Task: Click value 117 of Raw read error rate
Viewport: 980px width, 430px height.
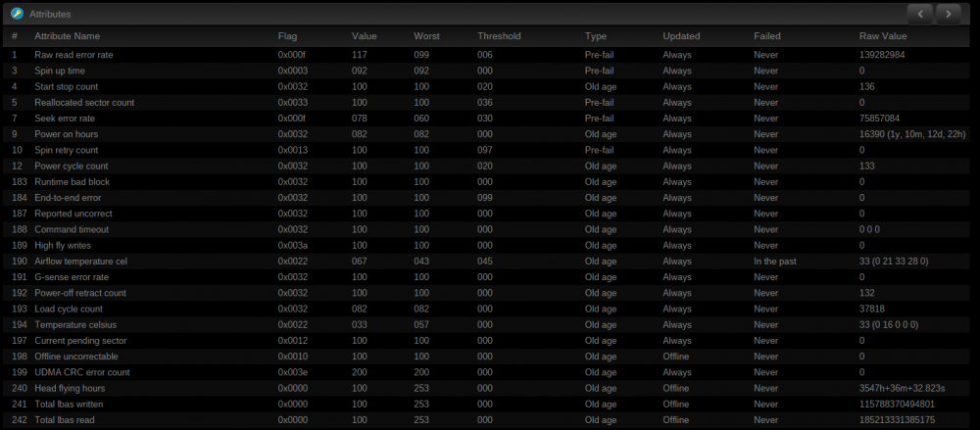Action: (359, 55)
